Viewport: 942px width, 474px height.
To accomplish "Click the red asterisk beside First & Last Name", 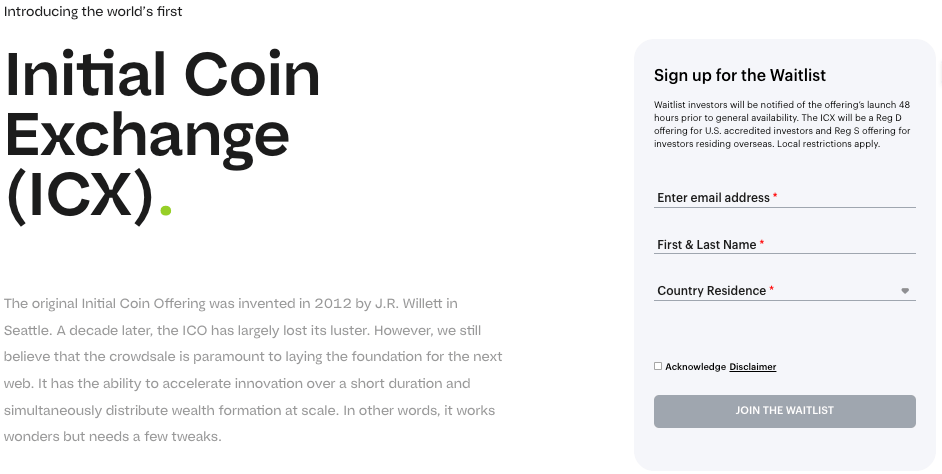I will point(762,244).
